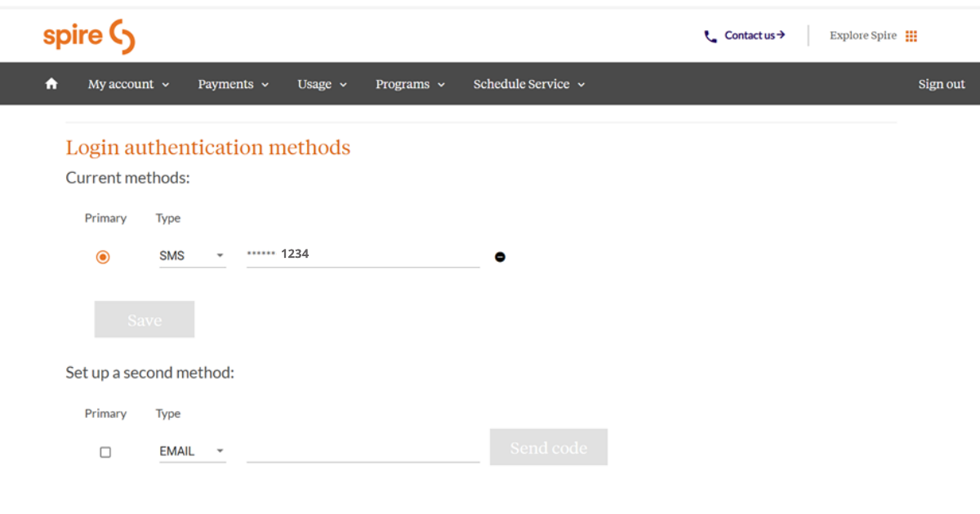Open the Usage menu
The image size is (980, 514).
tap(322, 84)
